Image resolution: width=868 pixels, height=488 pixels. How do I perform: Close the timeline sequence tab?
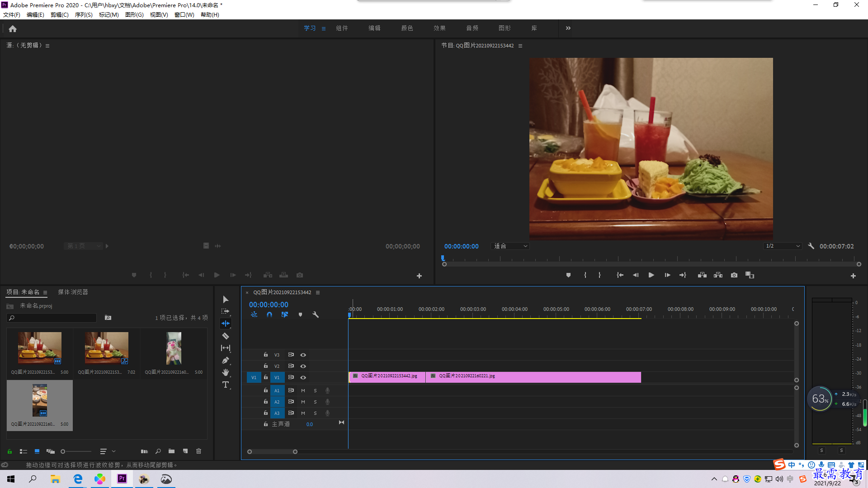pyautogui.click(x=247, y=293)
